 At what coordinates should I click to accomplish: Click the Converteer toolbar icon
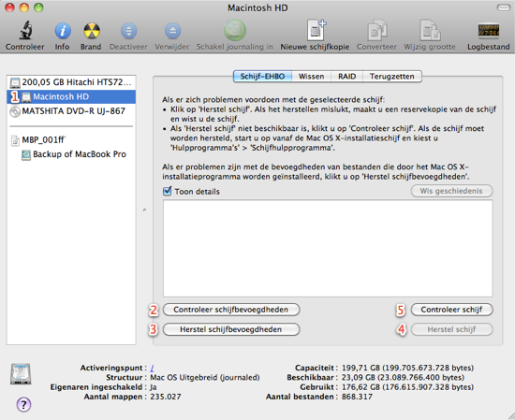(x=376, y=30)
